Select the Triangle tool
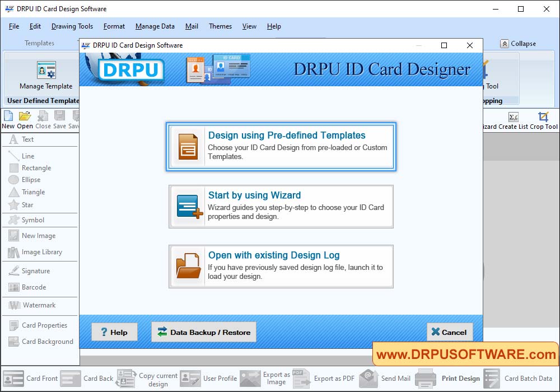The width and height of the screenshot is (560, 392). 27,192
